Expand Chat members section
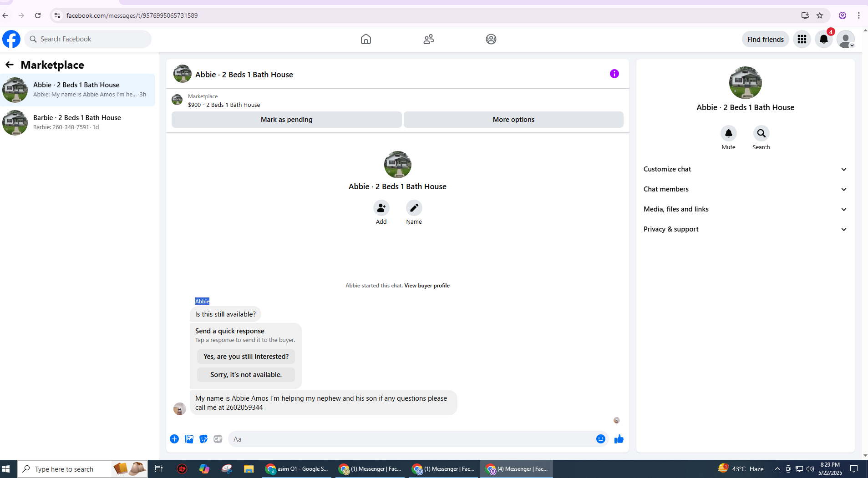The width and height of the screenshot is (868, 478). pyautogui.click(x=745, y=189)
